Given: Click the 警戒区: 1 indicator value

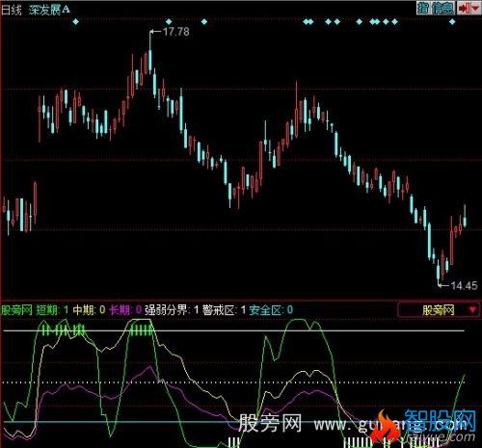Looking at the screenshot, I should 225,310.
